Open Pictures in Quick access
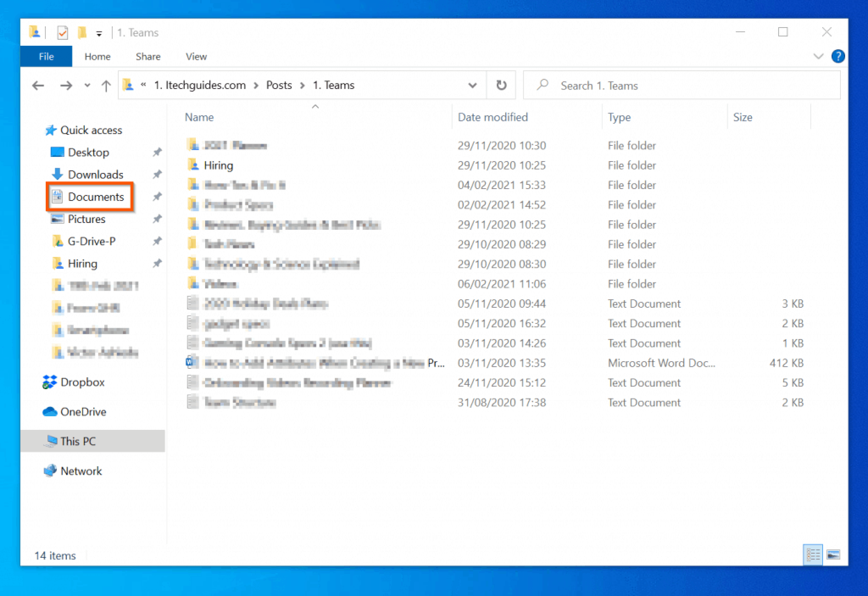Image resolution: width=868 pixels, height=596 pixels. point(86,219)
